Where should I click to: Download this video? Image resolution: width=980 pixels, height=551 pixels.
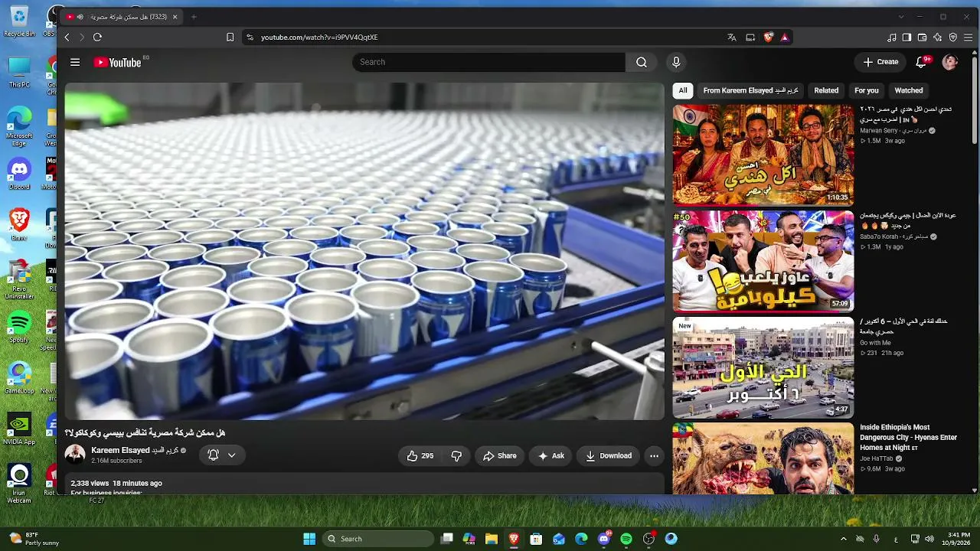pos(609,455)
